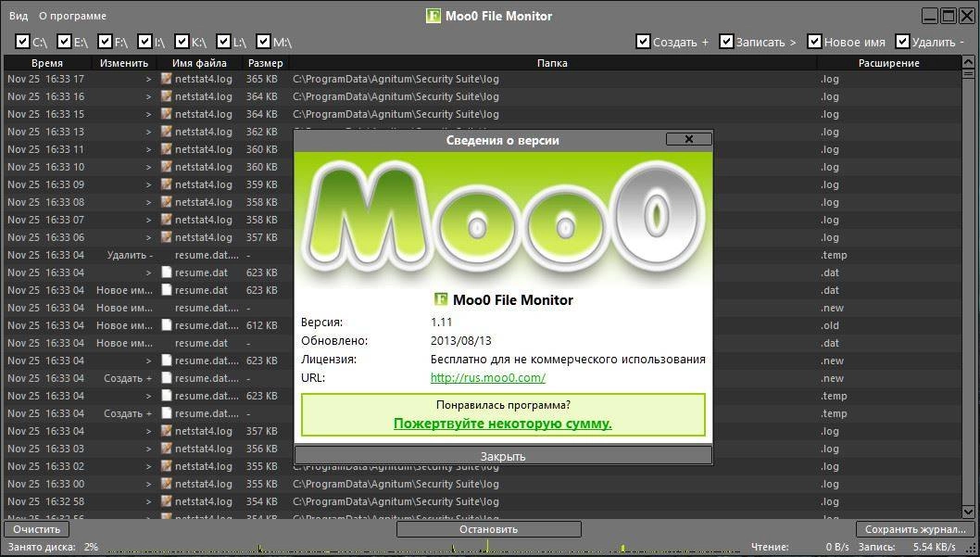This screenshot has height=557, width=980.
Task: Uncheck the Записать > filter
Action: pos(725,42)
